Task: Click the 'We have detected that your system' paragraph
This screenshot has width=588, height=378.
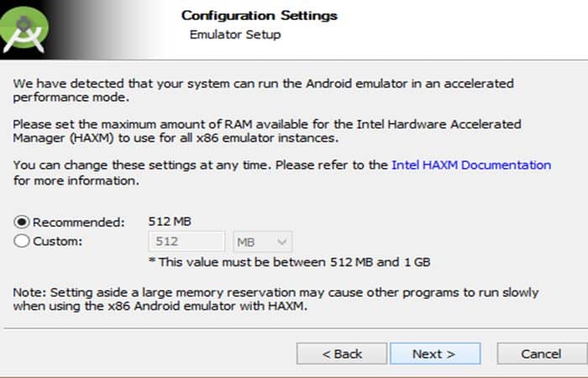Action: pos(263,90)
